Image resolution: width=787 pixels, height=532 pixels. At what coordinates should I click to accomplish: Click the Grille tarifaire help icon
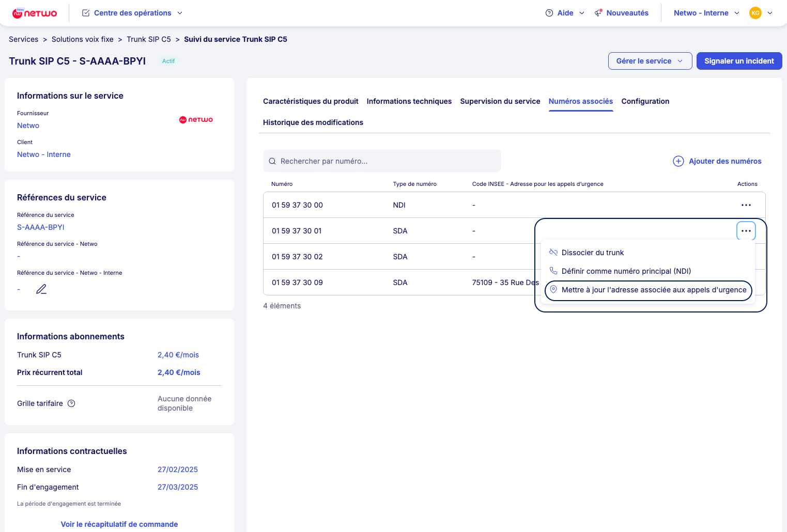tap(72, 403)
